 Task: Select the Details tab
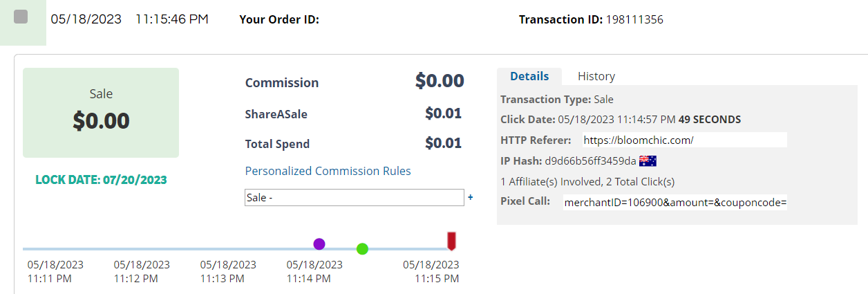529,76
